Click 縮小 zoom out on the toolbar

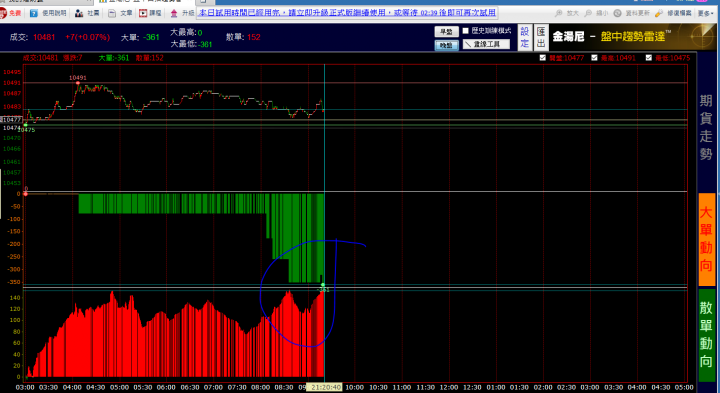(x=596, y=13)
